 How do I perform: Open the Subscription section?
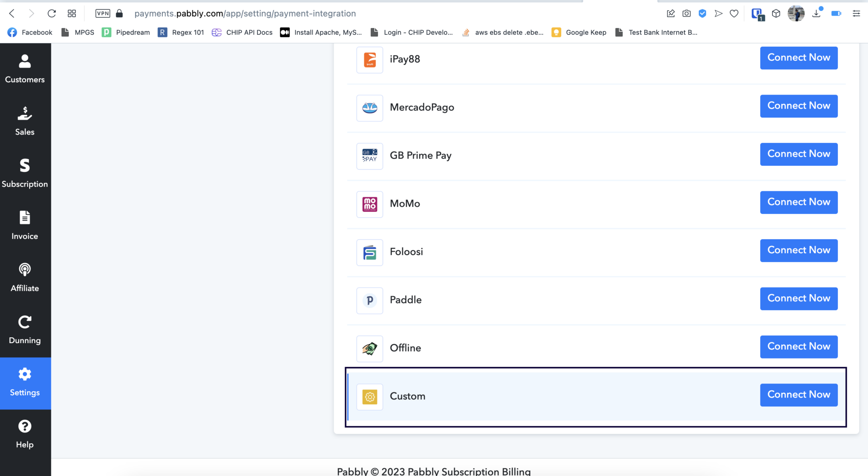[x=25, y=172]
